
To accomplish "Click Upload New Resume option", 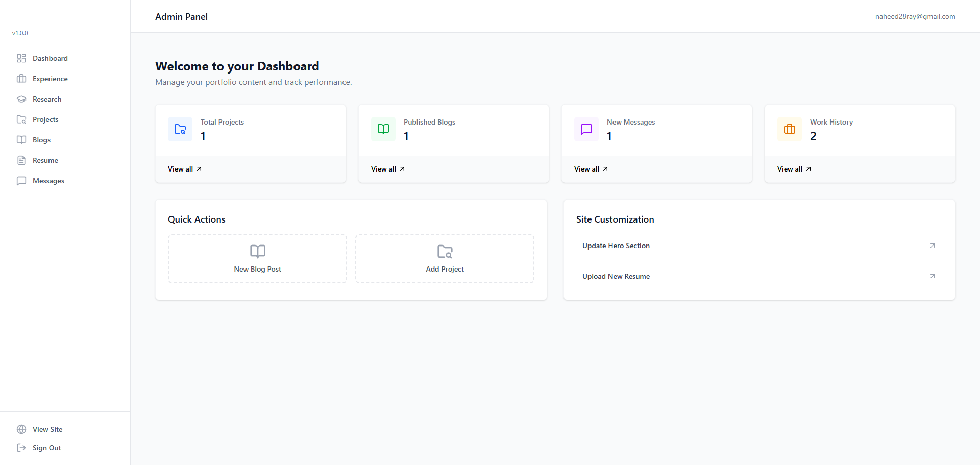I will [616, 276].
